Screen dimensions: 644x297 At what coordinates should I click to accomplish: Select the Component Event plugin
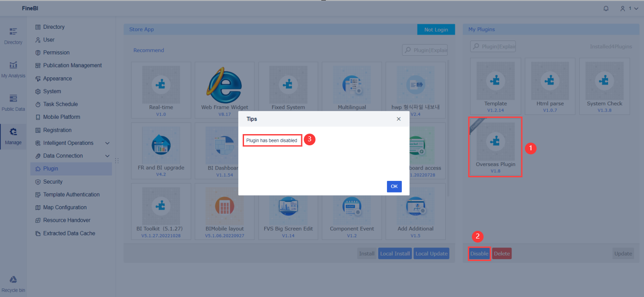pyautogui.click(x=352, y=211)
